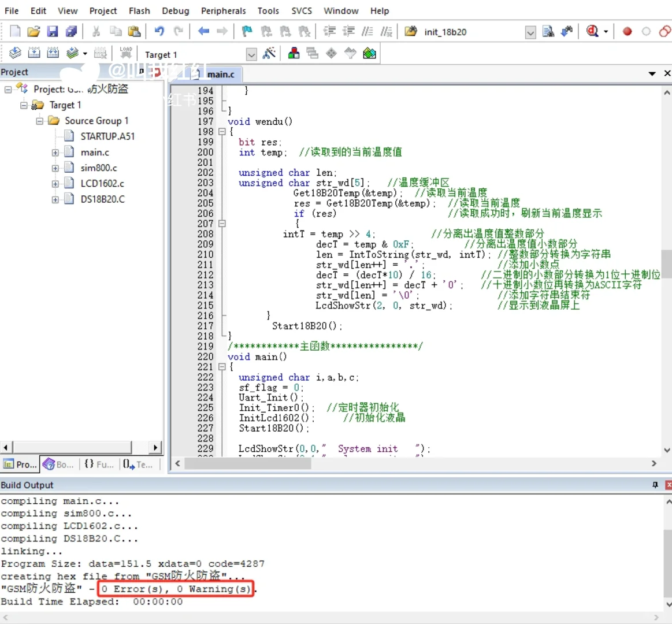This screenshot has width=672, height=624.
Task: Switch to the Project panel tab
Action: tap(20, 465)
